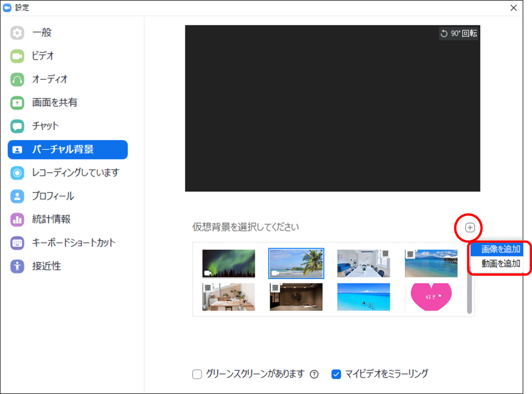Open the 統計情報 settings icon

tap(17, 219)
